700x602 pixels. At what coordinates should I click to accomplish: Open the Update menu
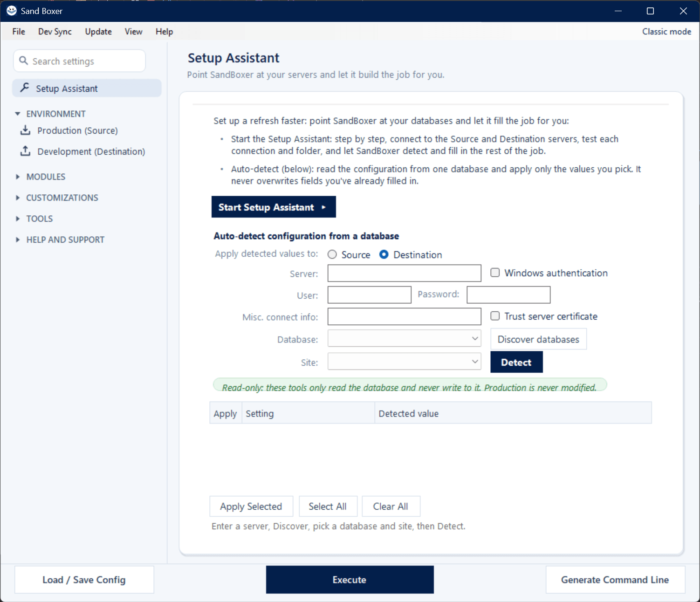[x=98, y=31]
